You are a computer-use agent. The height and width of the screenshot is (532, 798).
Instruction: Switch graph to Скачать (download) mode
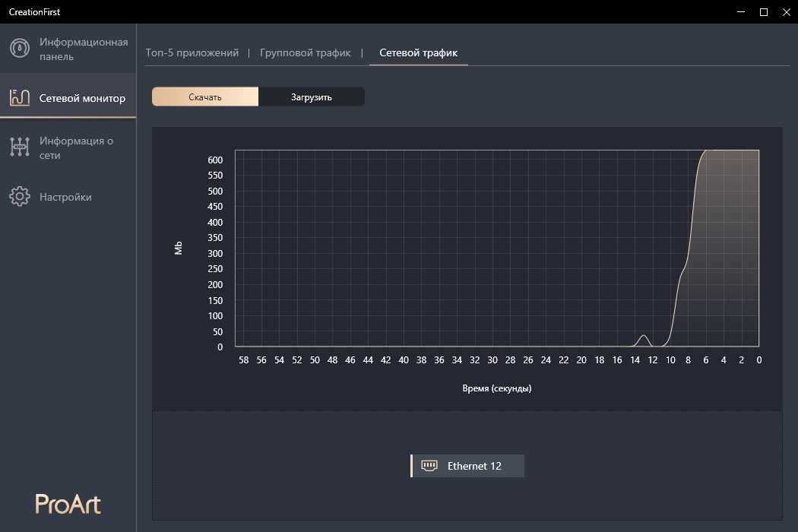point(205,97)
